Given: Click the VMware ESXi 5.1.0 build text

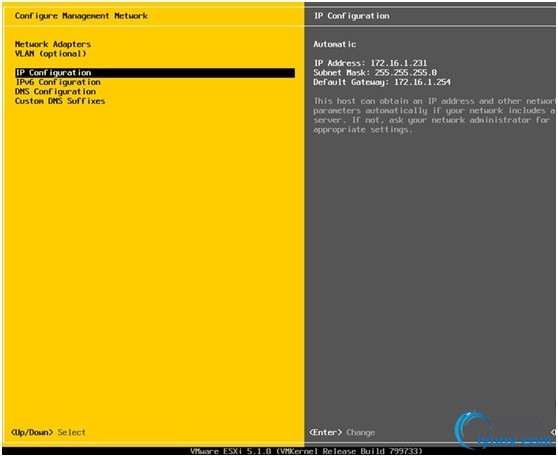Looking at the screenshot, I should tap(306, 451).
